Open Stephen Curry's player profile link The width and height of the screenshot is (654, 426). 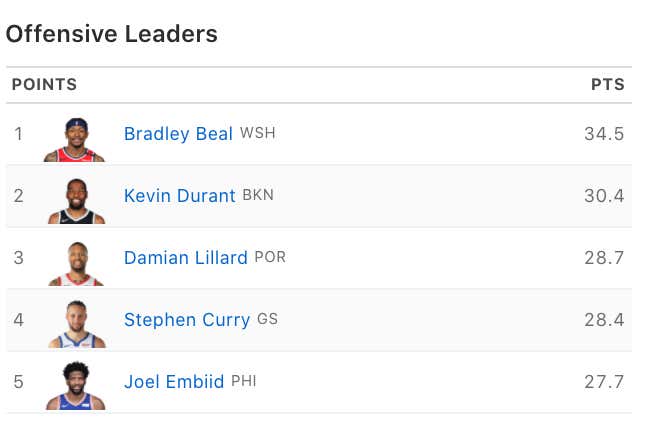187,320
